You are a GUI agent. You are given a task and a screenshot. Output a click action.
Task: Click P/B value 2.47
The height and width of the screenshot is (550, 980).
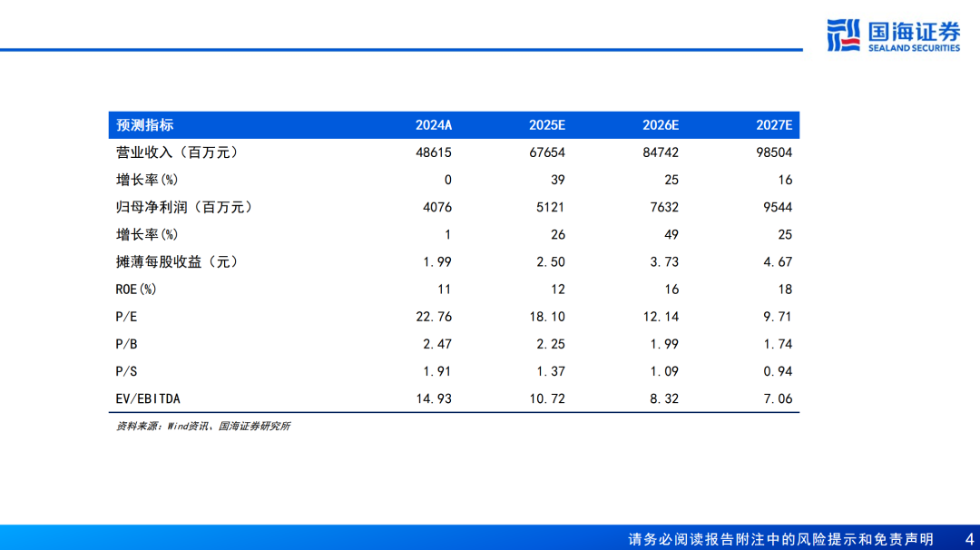click(436, 344)
